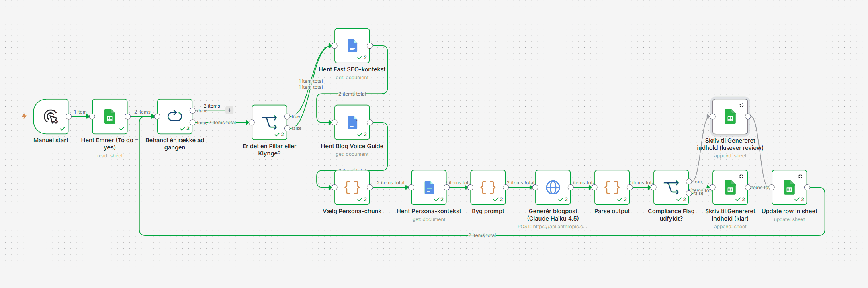This screenshot has height=288, width=868.
Task: Click the Hent Emner Google Sheets node icon
Action: (x=110, y=116)
